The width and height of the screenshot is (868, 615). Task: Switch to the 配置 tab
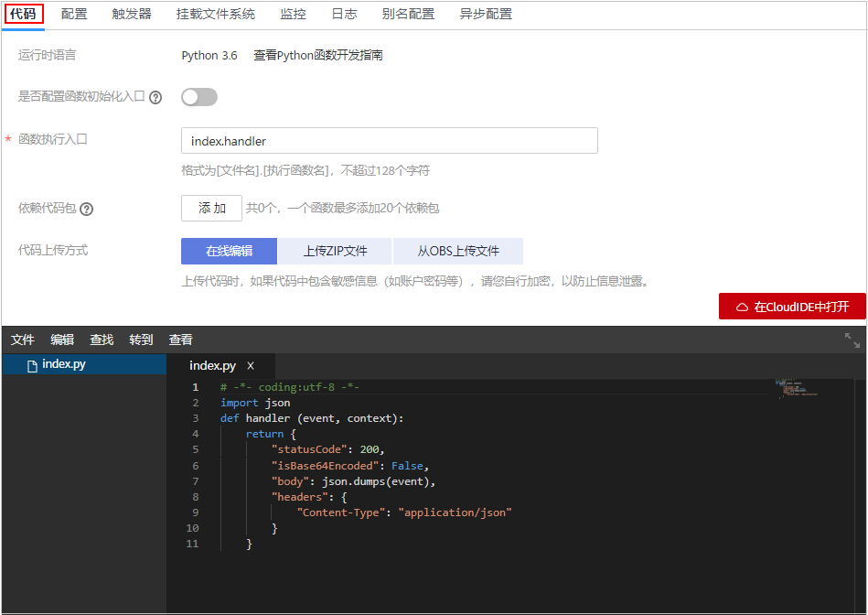click(x=74, y=14)
